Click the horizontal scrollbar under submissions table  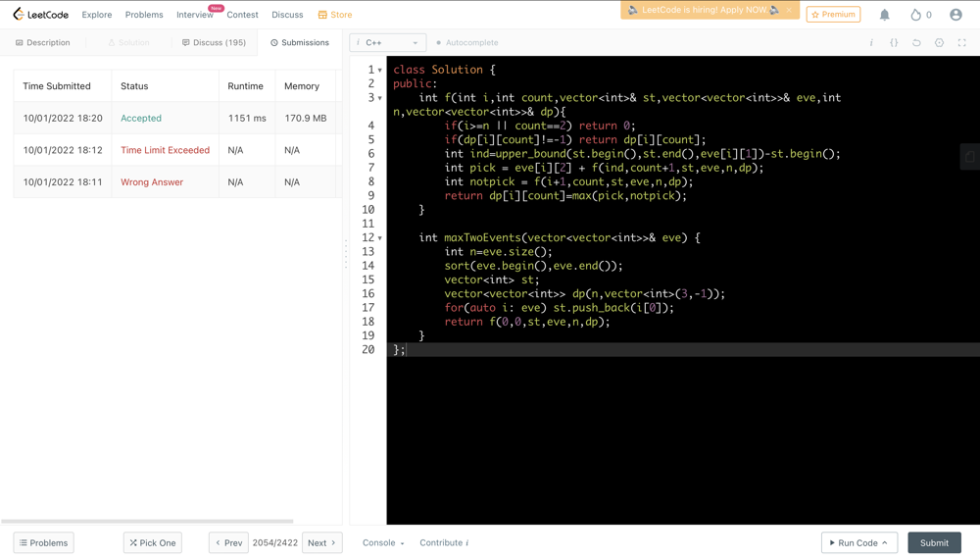(148, 521)
